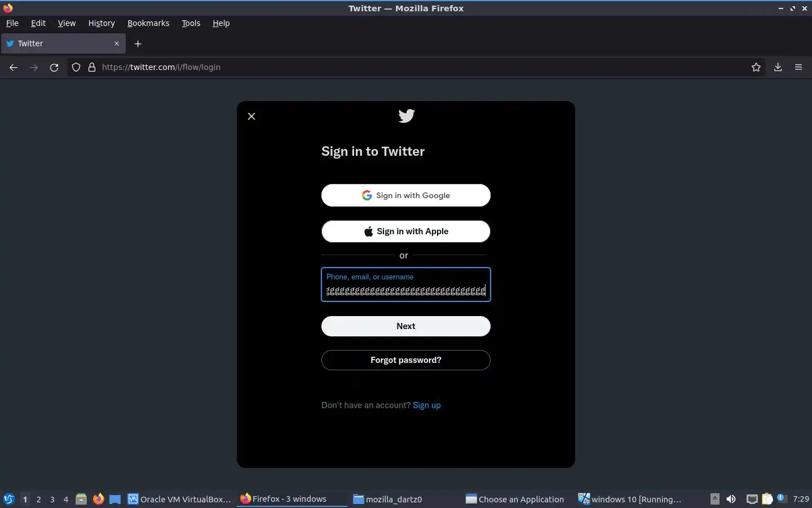Open the notification tray icon beside the clock
812x508 pixels.
[x=782, y=498]
